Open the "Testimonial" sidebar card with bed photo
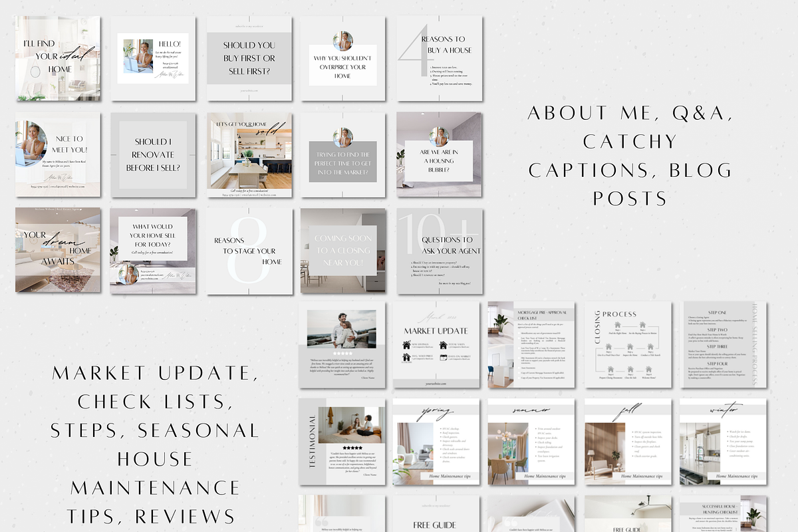Image resolution: width=798 pixels, height=532 pixels. 342,441
